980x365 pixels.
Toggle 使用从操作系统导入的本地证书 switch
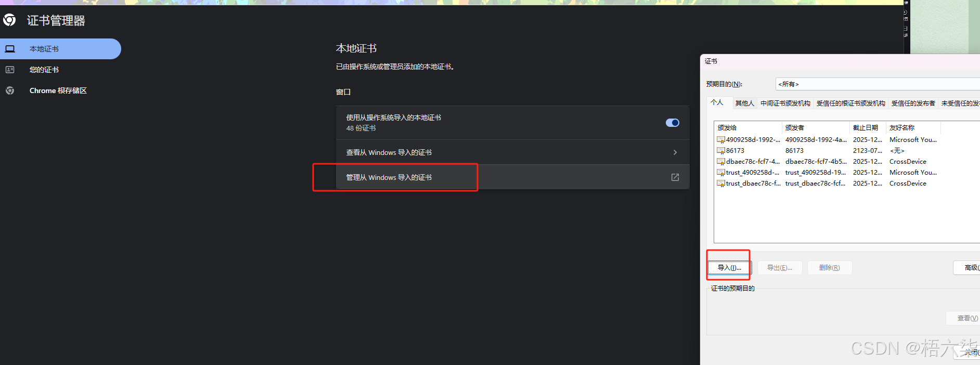(673, 123)
